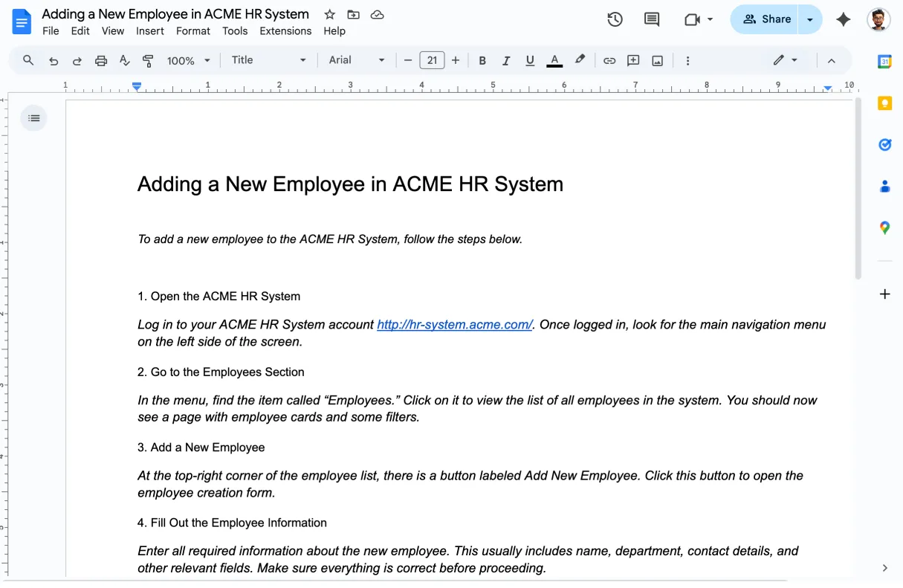Screen dimensions: 903x588
Task: Open the zoom level dropdown at 100%
Action: [189, 61]
